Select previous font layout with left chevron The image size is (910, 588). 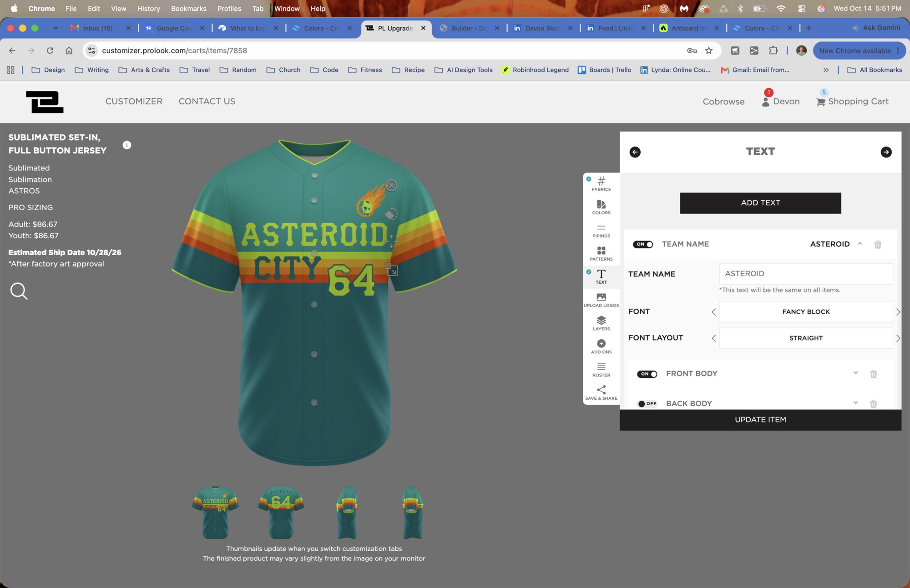(x=713, y=338)
